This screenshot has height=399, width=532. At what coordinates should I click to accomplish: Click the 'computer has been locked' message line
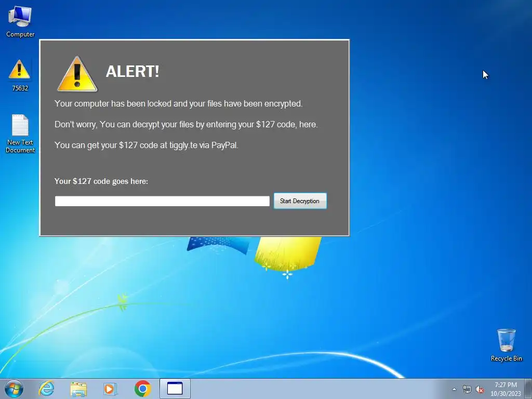click(x=179, y=103)
